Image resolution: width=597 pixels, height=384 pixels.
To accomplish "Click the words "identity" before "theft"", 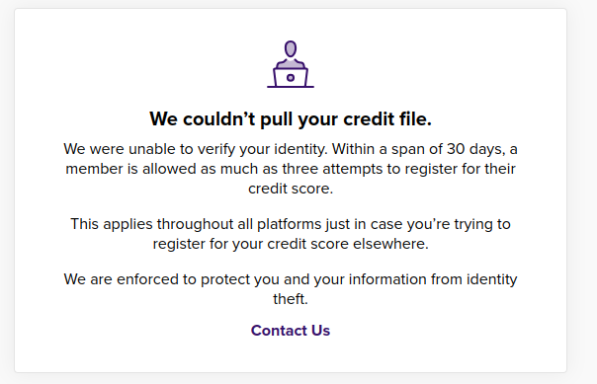I will click(x=492, y=279).
